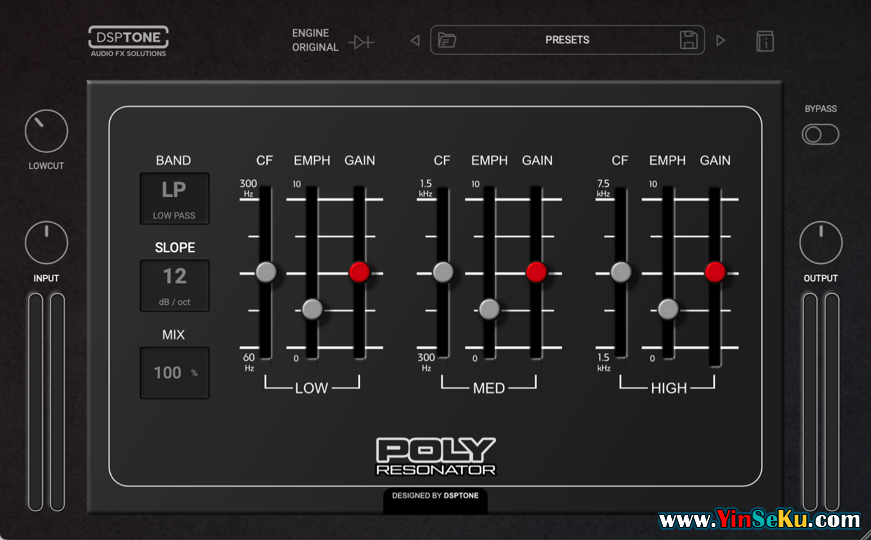
Task: Click the Lowcut knob
Action: click(x=46, y=131)
